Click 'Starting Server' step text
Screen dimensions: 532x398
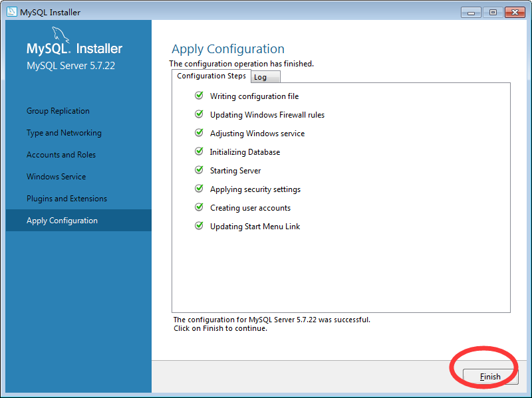(x=235, y=171)
